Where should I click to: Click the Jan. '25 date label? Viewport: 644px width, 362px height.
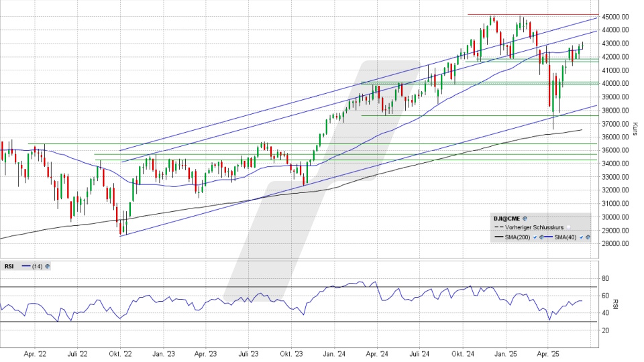[x=506, y=354]
